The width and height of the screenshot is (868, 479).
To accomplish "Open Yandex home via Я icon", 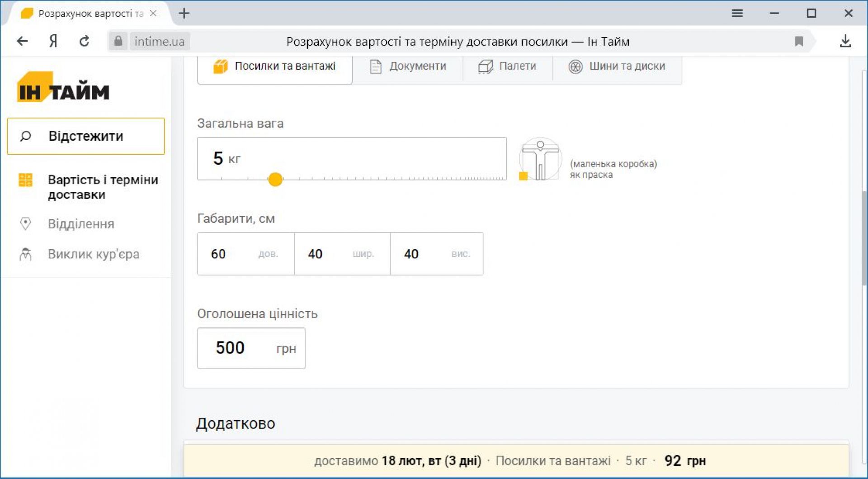I will pyautogui.click(x=53, y=42).
